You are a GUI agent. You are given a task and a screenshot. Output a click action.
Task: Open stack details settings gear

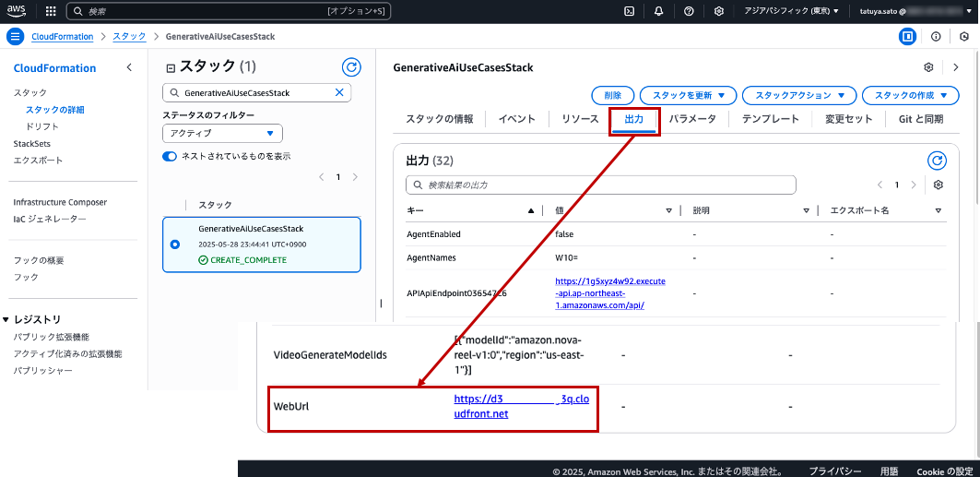pyautogui.click(x=928, y=67)
